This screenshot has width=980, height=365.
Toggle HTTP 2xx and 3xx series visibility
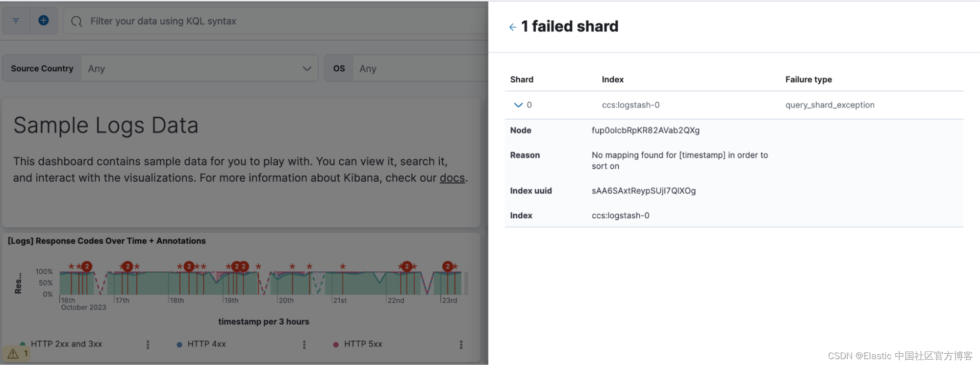click(x=66, y=344)
